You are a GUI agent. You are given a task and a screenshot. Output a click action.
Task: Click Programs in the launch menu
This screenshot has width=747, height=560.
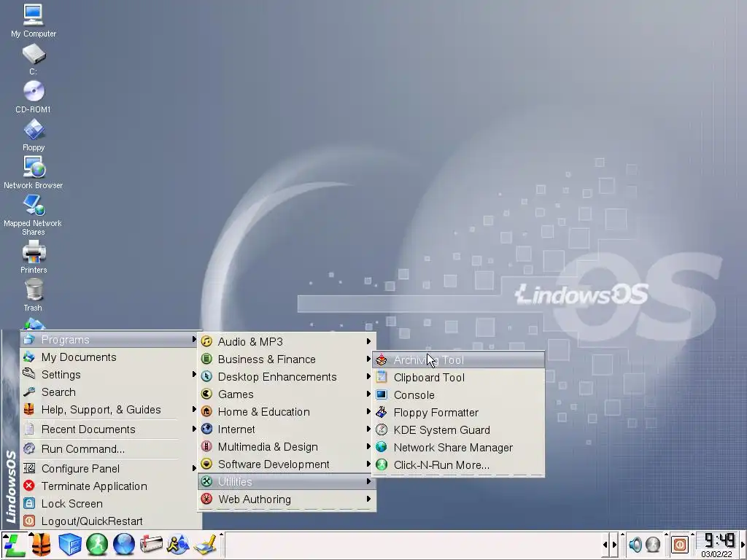click(x=109, y=340)
